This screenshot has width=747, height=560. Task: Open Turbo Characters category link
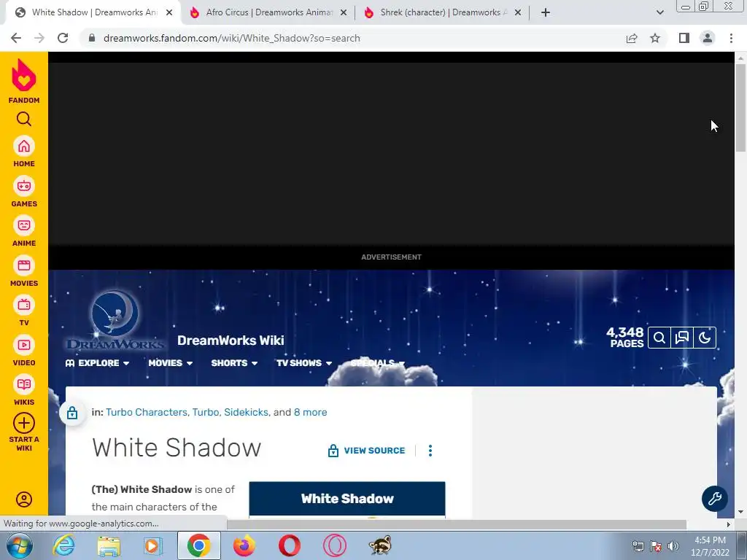147,413
